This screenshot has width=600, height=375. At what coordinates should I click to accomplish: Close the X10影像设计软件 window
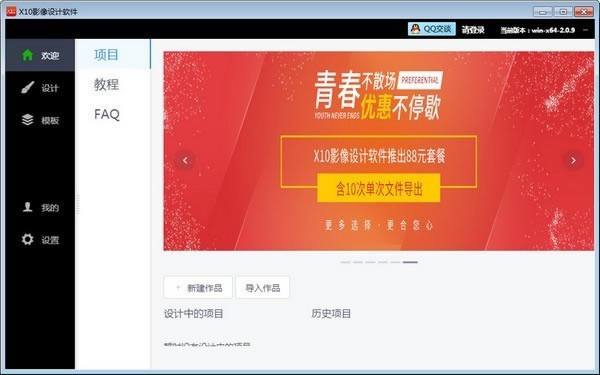584,11
